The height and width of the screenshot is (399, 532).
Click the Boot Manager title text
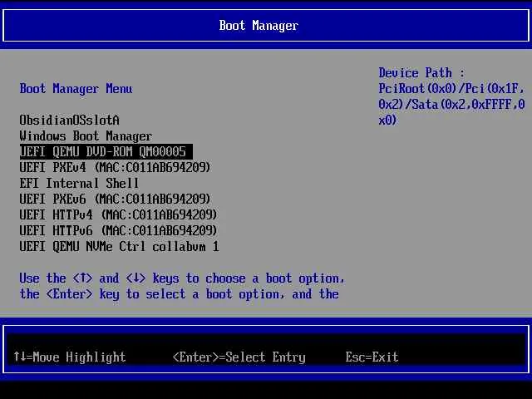tap(259, 26)
